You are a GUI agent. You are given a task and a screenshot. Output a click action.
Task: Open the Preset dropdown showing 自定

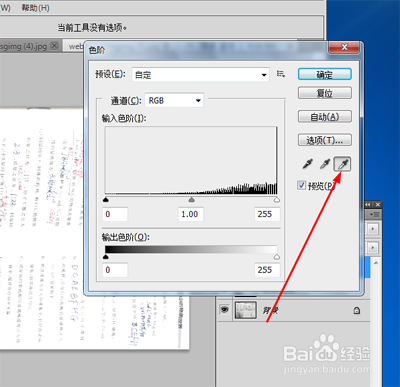click(x=201, y=75)
